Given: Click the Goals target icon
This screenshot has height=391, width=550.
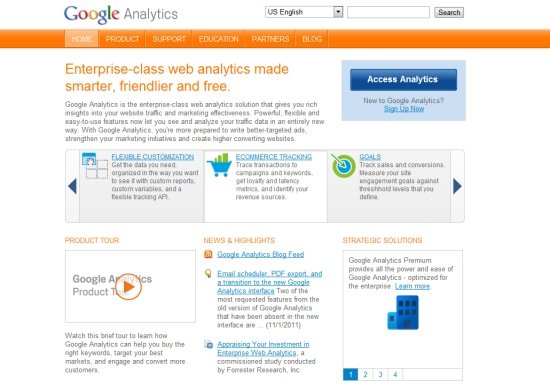Looking at the screenshot, I should pyautogui.click(x=343, y=166).
